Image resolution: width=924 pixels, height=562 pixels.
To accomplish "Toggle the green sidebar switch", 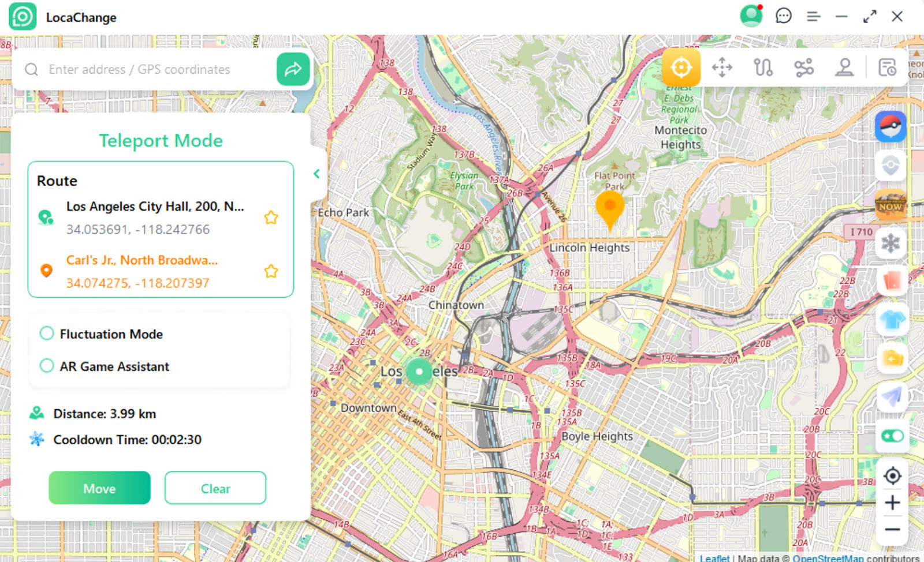I will (x=892, y=436).
